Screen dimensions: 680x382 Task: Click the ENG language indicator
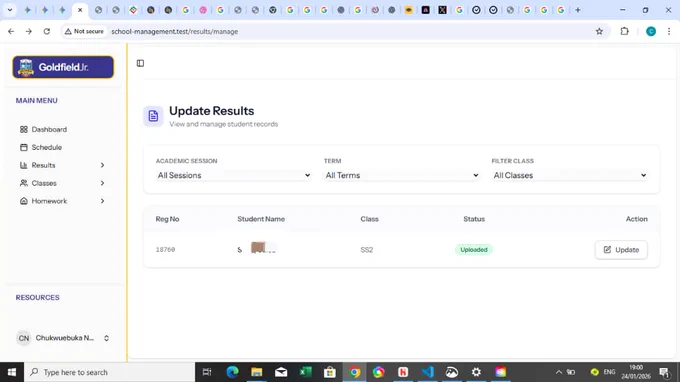[x=609, y=372]
